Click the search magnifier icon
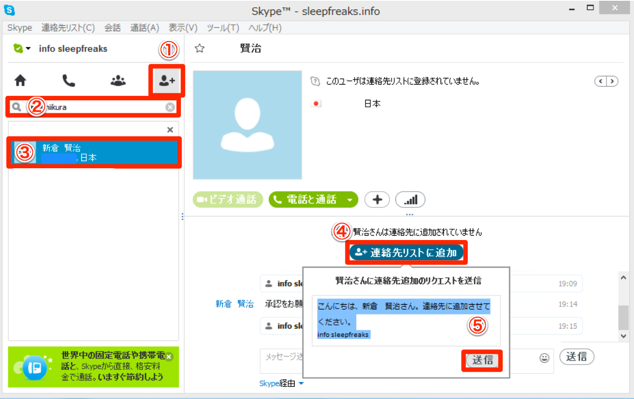This screenshot has height=399, width=634. 16,107
